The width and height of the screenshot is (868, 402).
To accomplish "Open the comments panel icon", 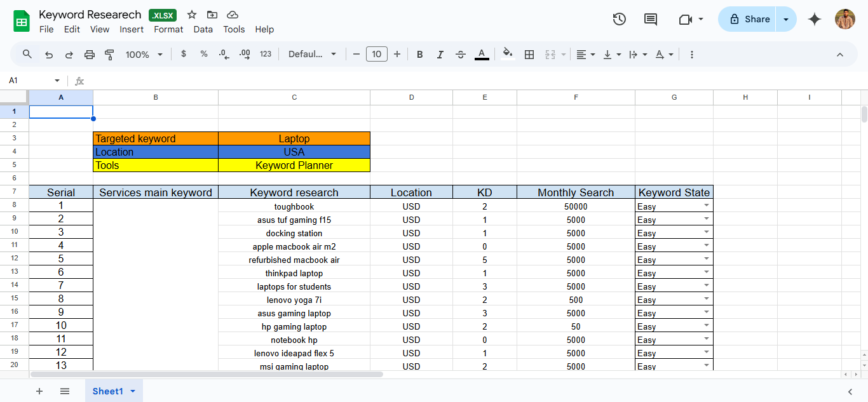I will click(x=650, y=19).
